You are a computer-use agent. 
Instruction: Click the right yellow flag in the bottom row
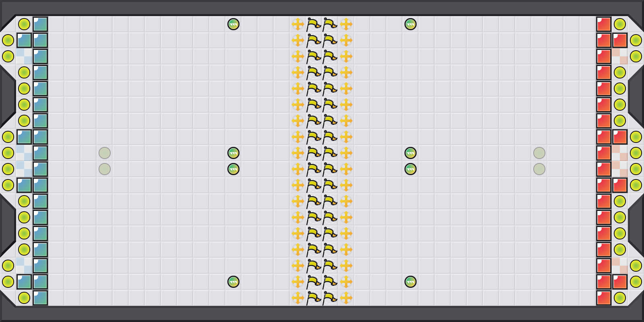point(330,298)
